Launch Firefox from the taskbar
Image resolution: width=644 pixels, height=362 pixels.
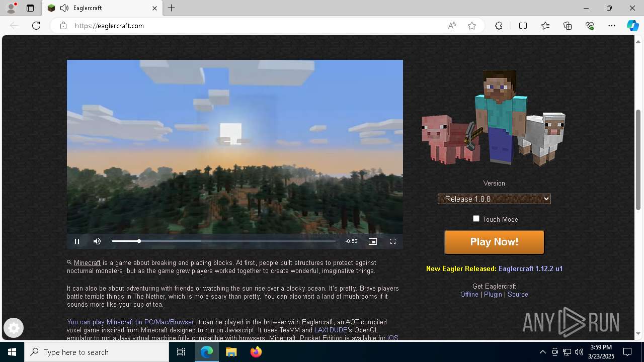256,352
